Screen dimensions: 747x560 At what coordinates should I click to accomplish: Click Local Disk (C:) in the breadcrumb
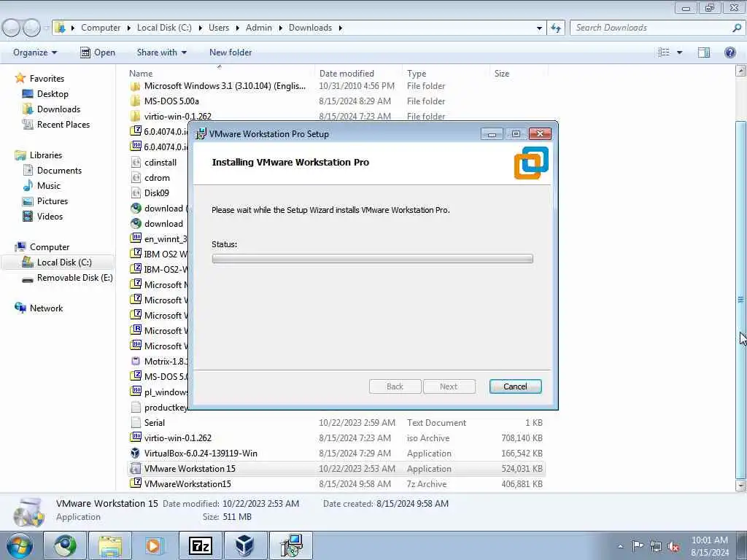pyautogui.click(x=164, y=28)
